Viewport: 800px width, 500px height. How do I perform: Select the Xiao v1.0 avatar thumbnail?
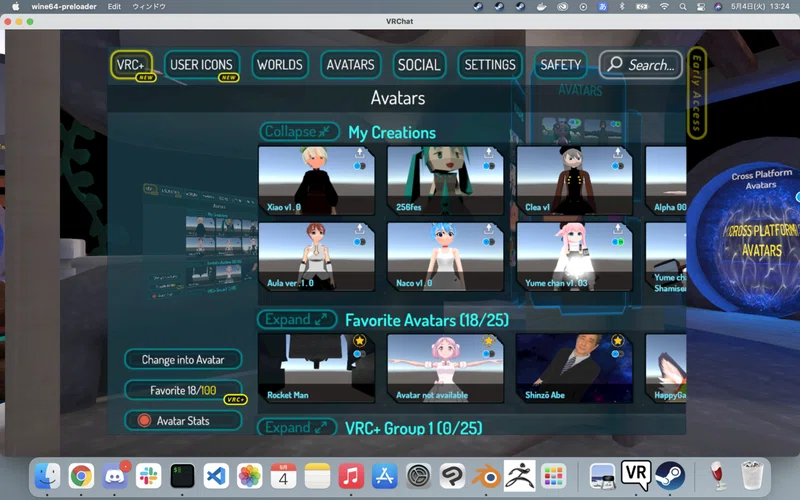coord(316,180)
